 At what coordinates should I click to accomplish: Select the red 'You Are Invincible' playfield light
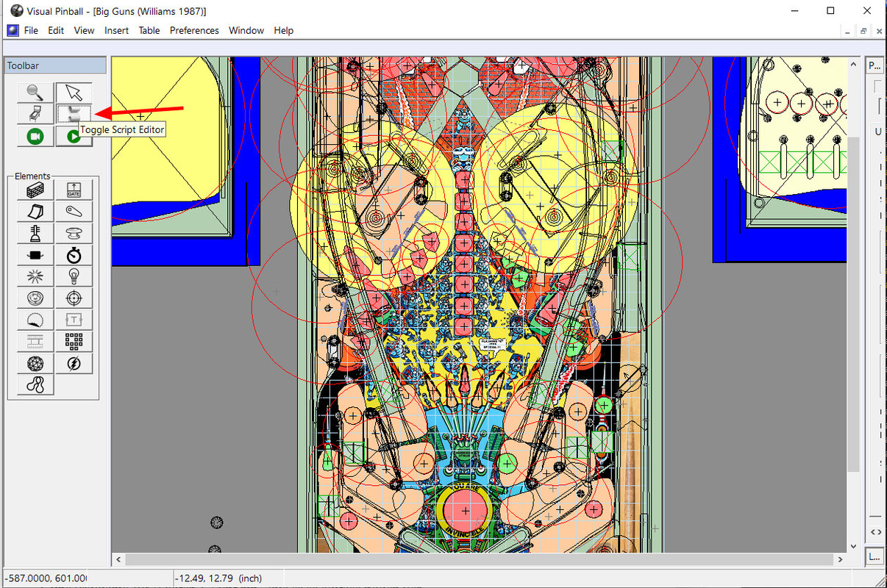point(465,511)
